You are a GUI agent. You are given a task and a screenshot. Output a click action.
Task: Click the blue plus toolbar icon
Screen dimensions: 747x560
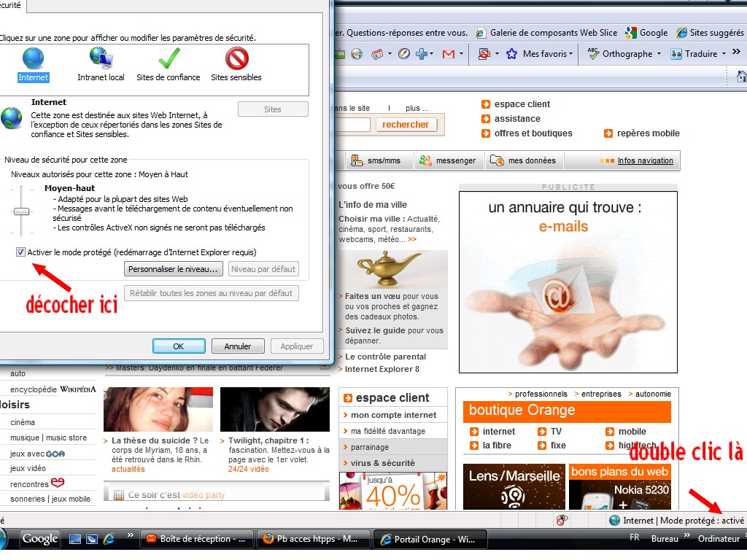pos(422,54)
